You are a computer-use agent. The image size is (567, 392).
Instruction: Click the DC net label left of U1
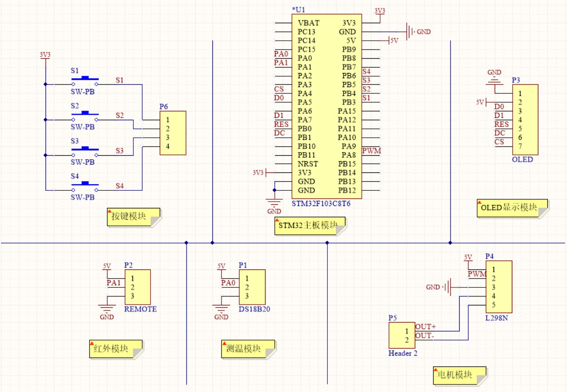pyautogui.click(x=280, y=133)
